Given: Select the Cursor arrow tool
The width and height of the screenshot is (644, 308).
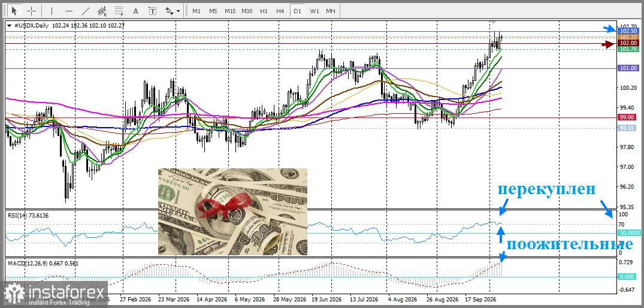Looking at the screenshot, I should pos(14,11).
